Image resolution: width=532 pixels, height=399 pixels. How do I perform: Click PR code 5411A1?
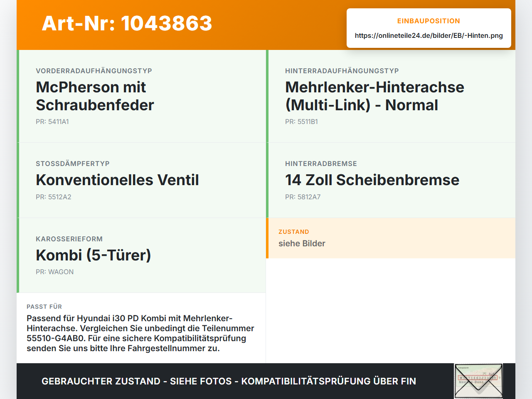[x=52, y=121]
